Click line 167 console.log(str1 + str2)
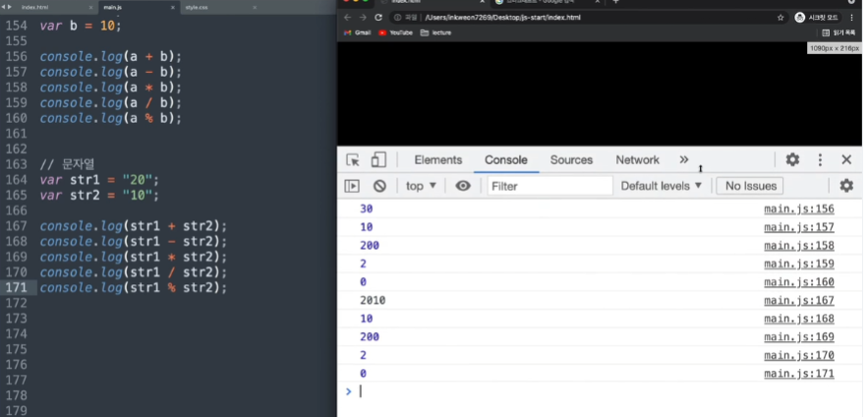Image resolution: width=868 pixels, height=417 pixels. click(x=134, y=226)
